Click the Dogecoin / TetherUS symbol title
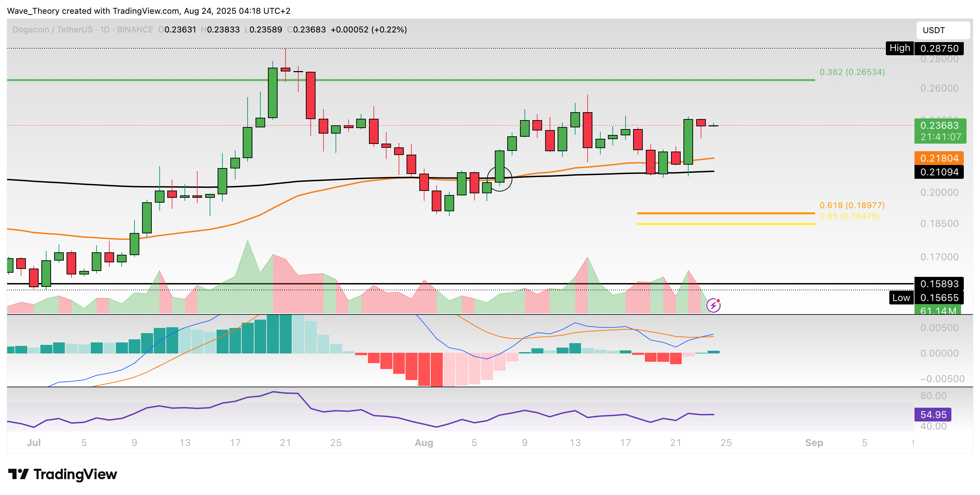This screenshot has height=495, width=980. point(52,30)
